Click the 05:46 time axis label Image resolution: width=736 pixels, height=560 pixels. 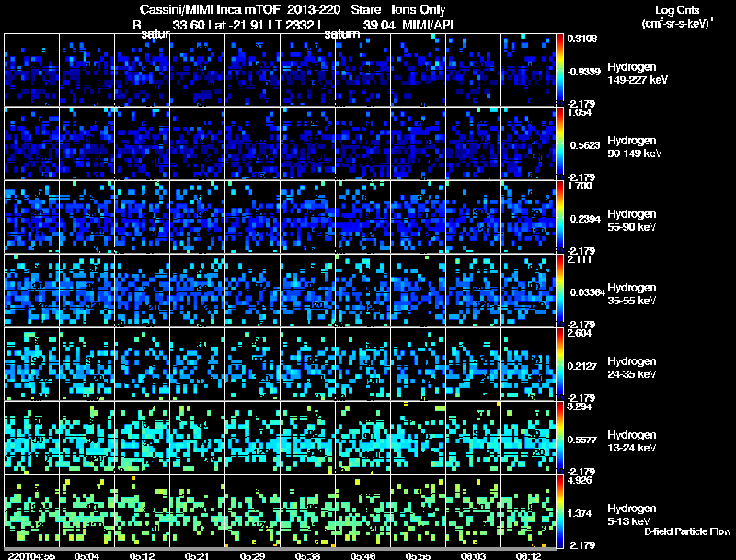coord(362,556)
